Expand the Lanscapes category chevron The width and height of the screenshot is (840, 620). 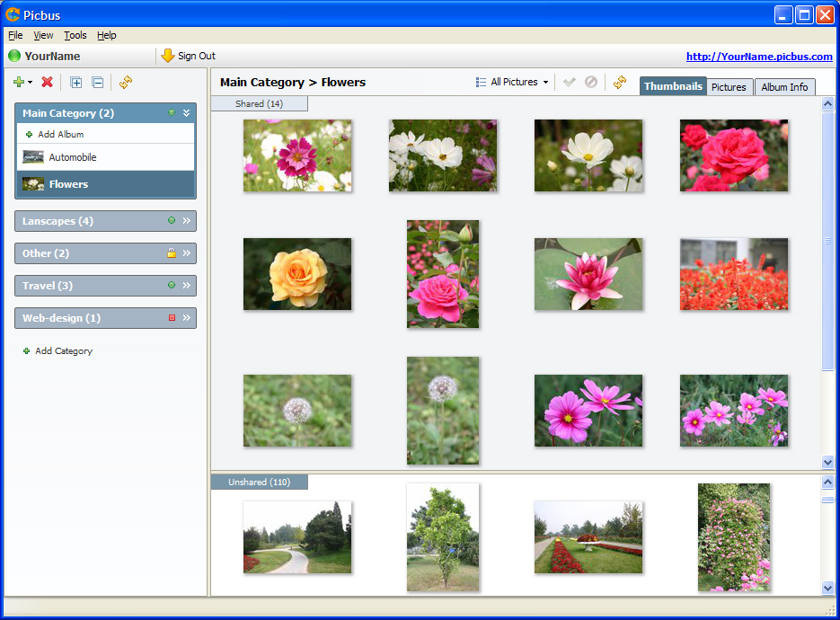[x=187, y=220]
